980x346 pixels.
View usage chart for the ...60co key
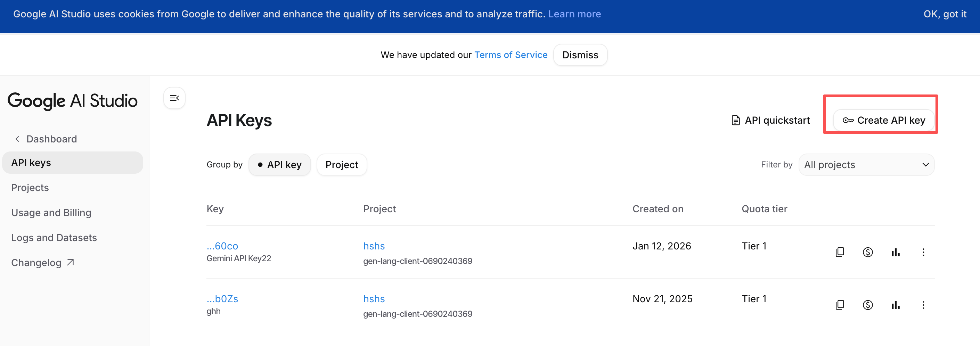[x=895, y=252]
